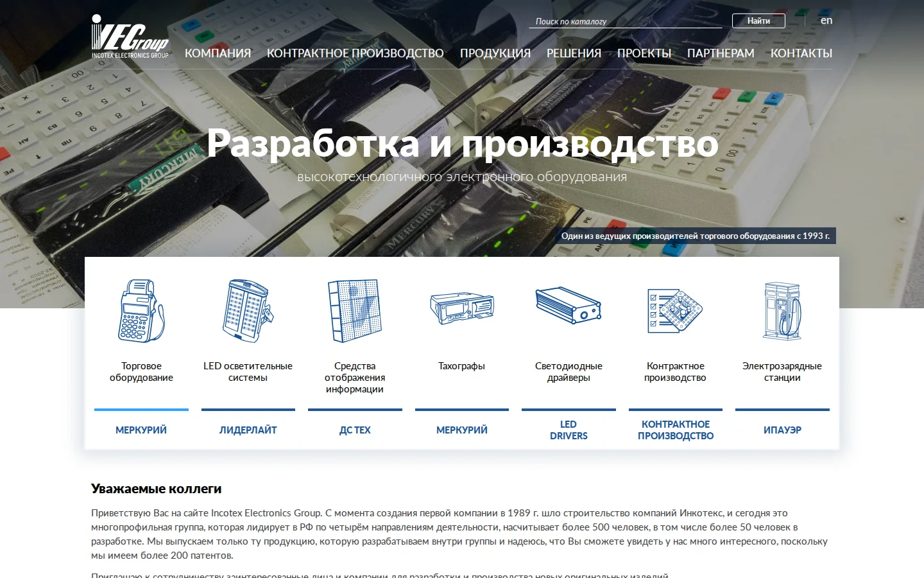Click the высокотехнологичного электронного оборудования subtitle
This screenshot has height=578, width=924.
coord(462,177)
